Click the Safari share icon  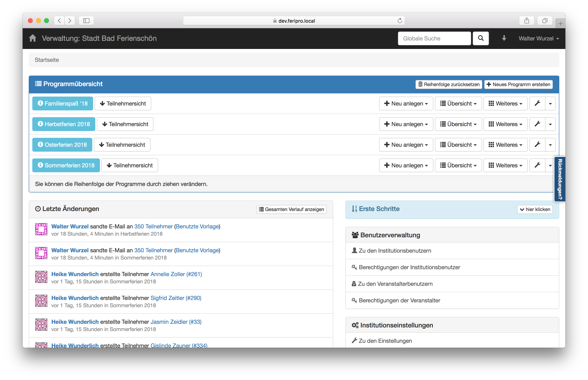pyautogui.click(x=527, y=21)
